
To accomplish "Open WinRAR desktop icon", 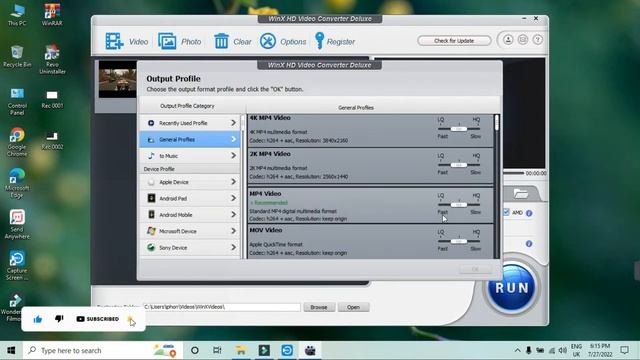I will 52,16.
